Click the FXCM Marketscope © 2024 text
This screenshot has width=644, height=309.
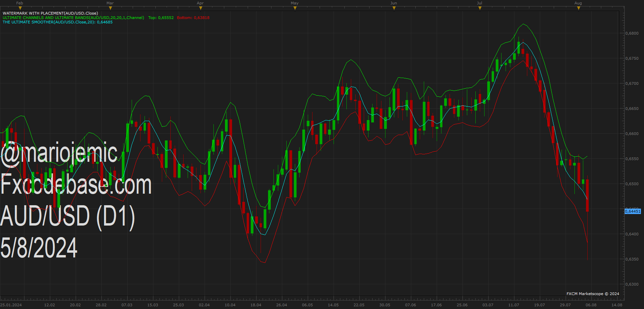593,294
